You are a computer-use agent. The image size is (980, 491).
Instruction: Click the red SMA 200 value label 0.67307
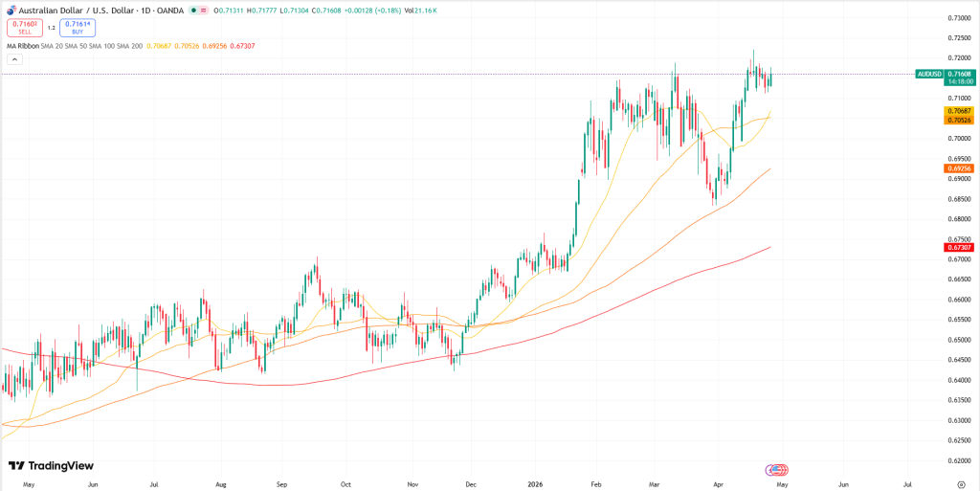coord(958,247)
